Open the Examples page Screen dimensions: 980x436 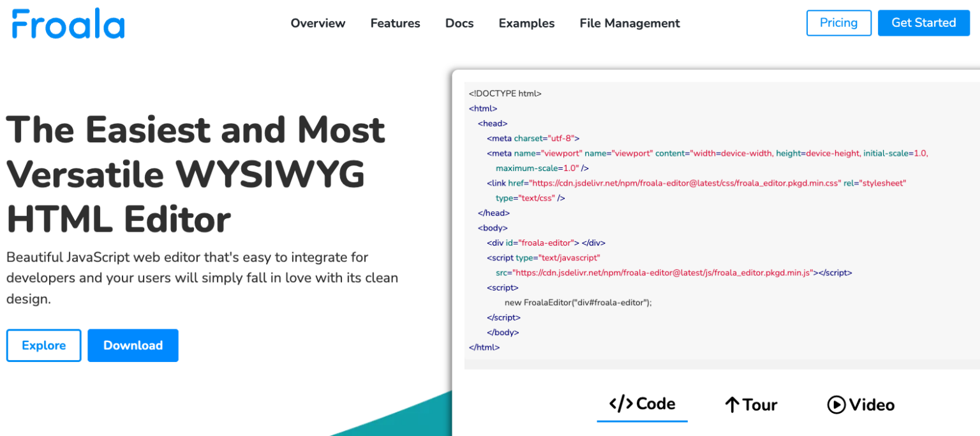526,23
